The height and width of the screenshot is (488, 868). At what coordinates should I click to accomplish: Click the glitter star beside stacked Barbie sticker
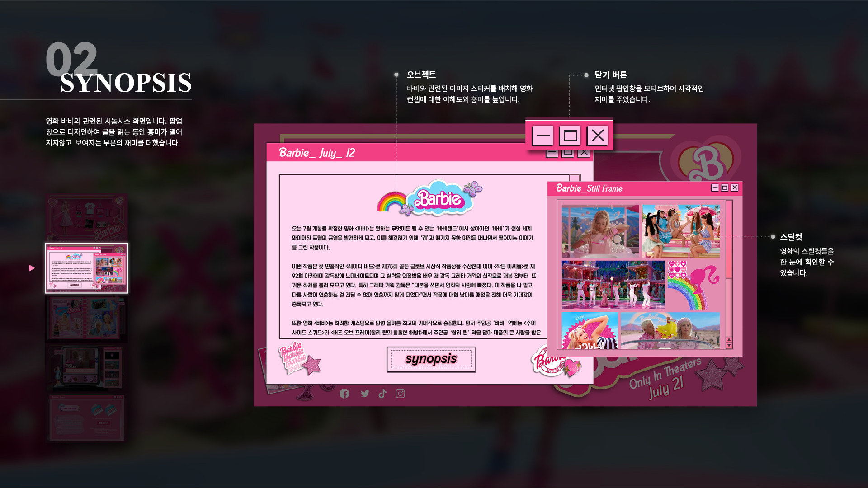(x=311, y=365)
